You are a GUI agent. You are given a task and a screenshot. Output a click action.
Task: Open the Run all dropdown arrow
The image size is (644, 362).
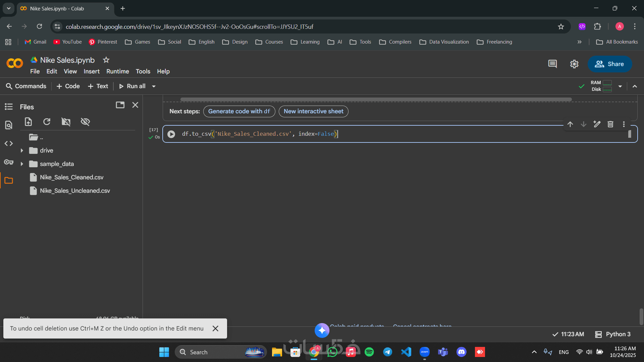154,86
